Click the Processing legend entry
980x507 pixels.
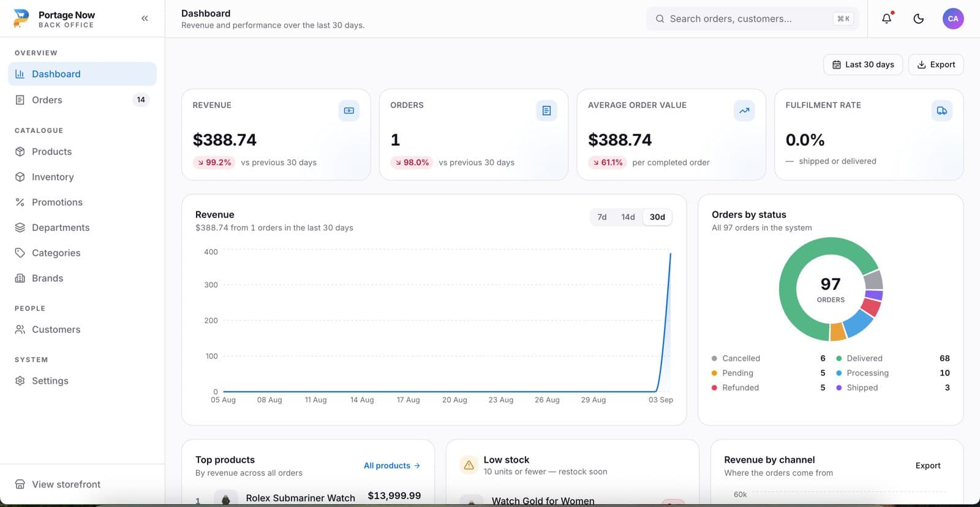[x=893, y=373]
